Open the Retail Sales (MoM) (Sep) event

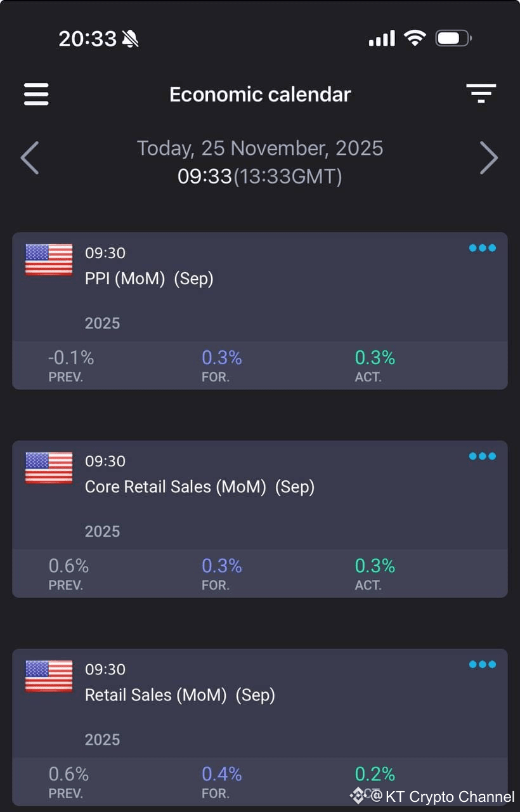pyautogui.click(x=180, y=695)
